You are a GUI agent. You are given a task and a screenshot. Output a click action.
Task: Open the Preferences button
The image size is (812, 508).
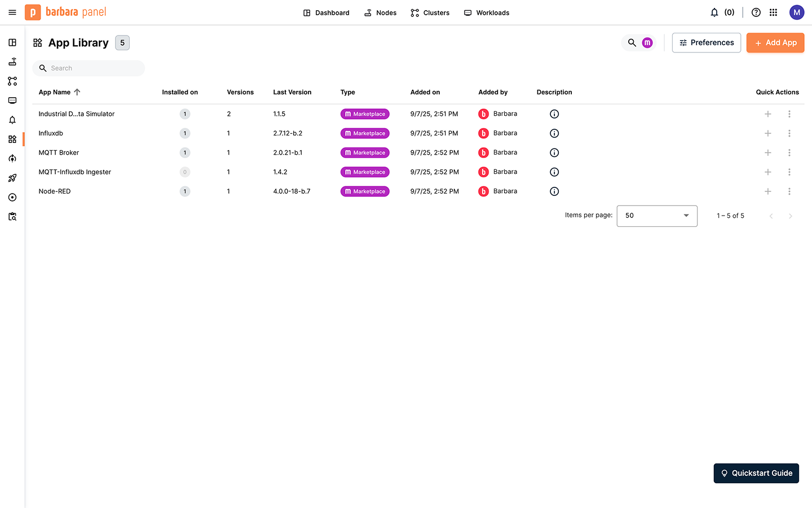click(x=707, y=43)
